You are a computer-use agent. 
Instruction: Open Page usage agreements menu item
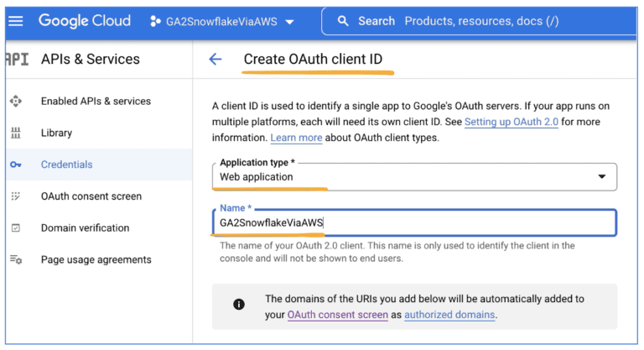tap(96, 259)
